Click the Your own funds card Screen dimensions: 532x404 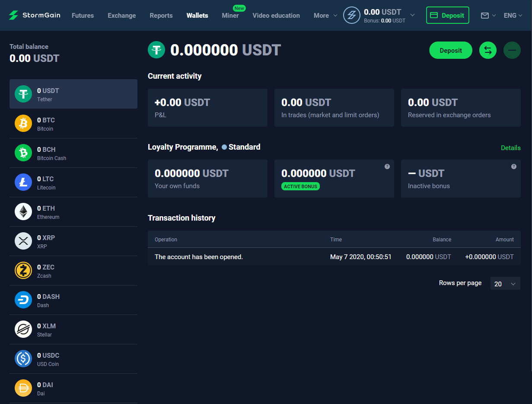click(207, 179)
